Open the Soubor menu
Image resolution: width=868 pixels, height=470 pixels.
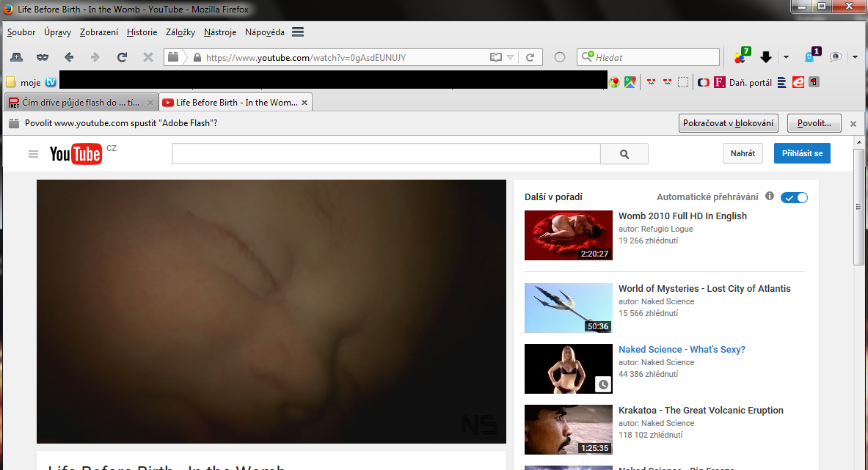click(21, 32)
